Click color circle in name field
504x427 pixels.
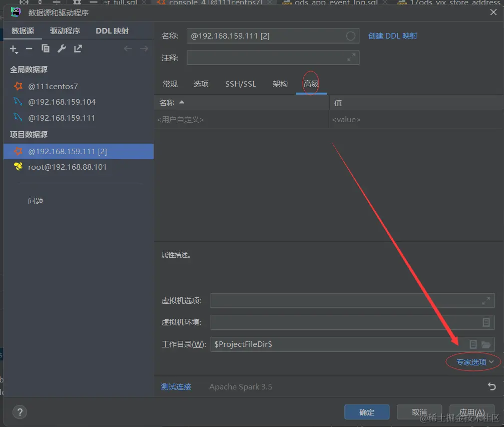point(350,36)
